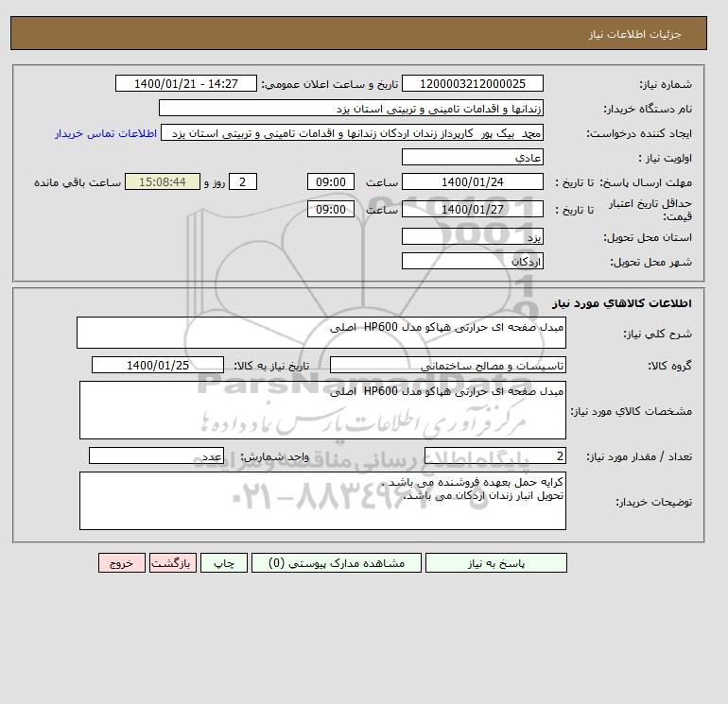This screenshot has width=728, height=704.
Task: Open اطلاعات تماس خریدار link
Action: click(x=106, y=133)
